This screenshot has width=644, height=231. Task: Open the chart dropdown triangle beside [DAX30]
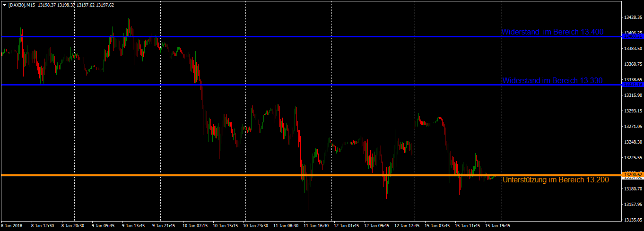(5, 5)
